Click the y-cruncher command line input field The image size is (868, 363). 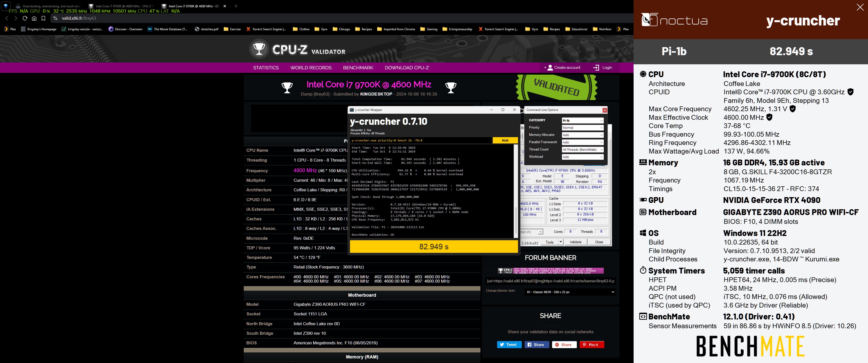tap(421, 140)
